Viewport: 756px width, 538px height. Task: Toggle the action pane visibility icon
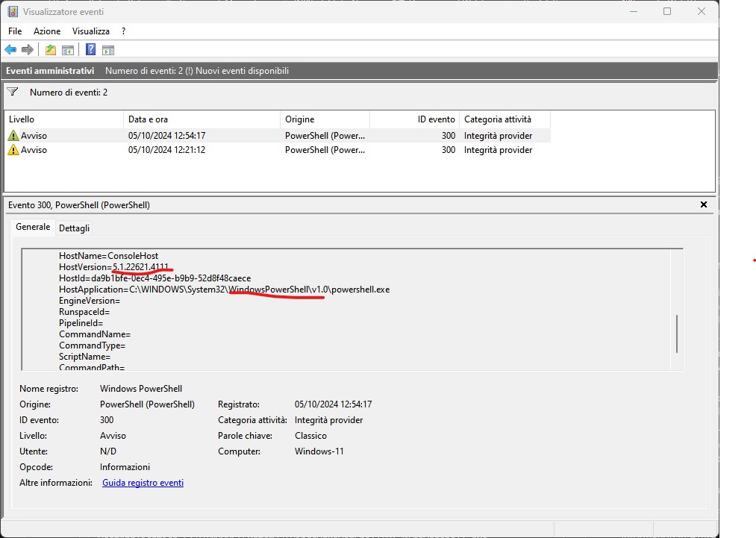pyautogui.click(x=109, y=49)
